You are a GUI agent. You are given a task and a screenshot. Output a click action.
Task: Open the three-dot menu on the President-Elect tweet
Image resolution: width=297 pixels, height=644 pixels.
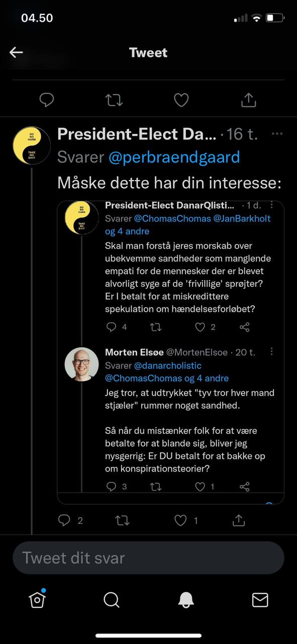click(277, 134)
